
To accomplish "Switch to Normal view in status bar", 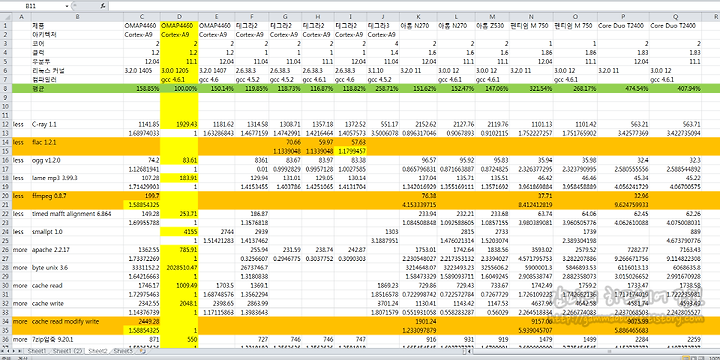I will point(686,358).
